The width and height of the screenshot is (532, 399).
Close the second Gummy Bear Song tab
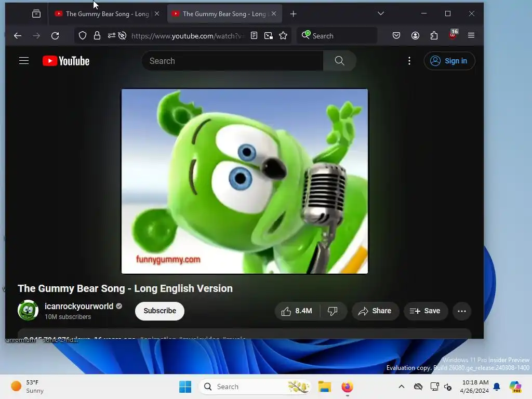pyautogui.click(x=274, y=14)
